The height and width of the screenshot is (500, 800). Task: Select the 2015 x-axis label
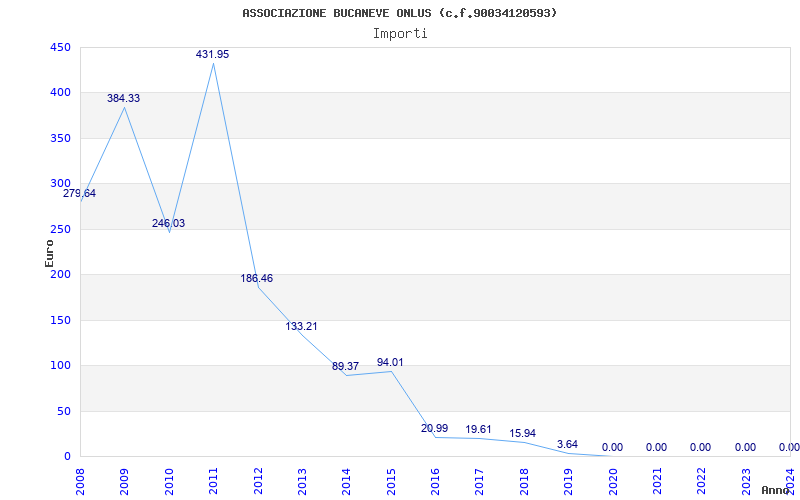point(391,481)
